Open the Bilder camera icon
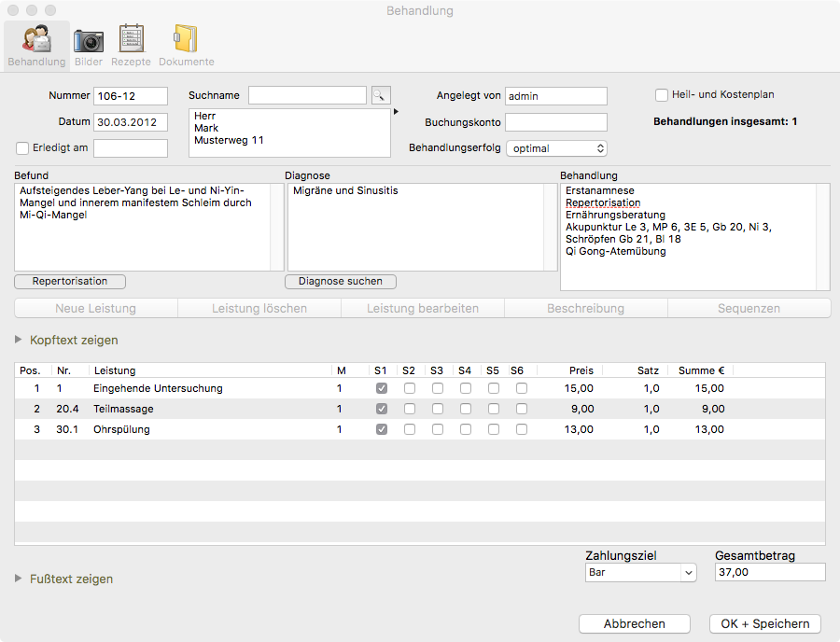The image size is (840, 642). coord(89,42)
